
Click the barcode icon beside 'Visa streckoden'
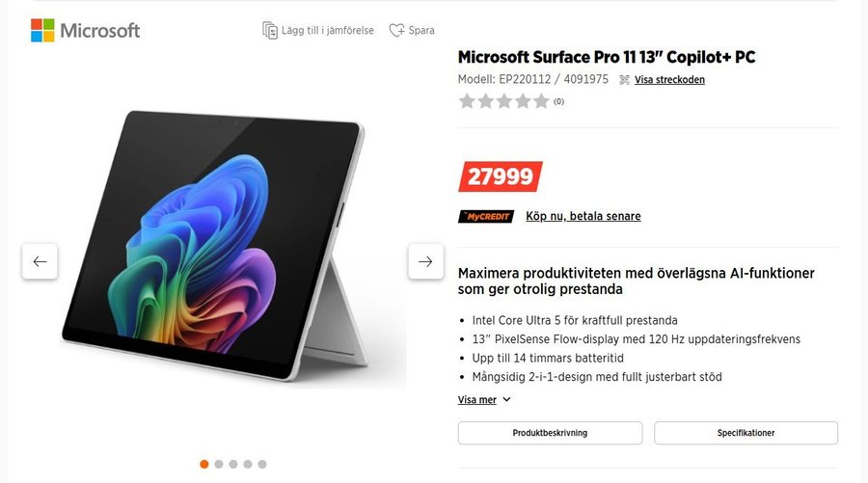tap(625, 80)
